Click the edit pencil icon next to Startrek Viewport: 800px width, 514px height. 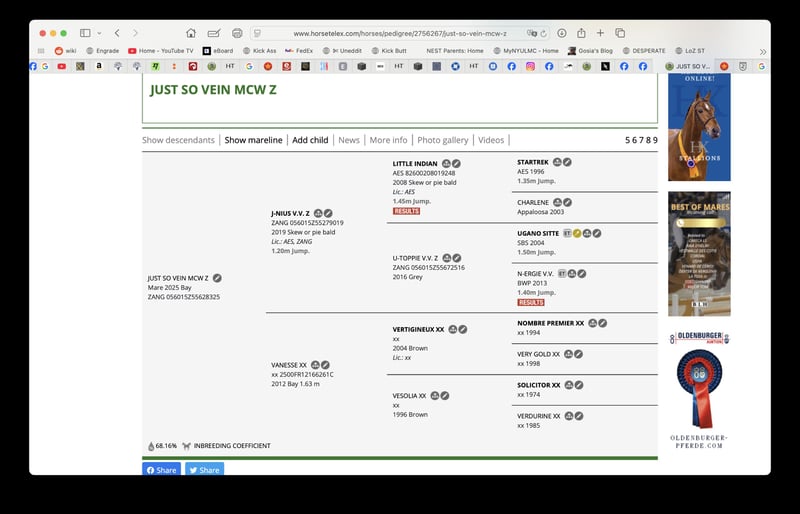click(567, 162)
